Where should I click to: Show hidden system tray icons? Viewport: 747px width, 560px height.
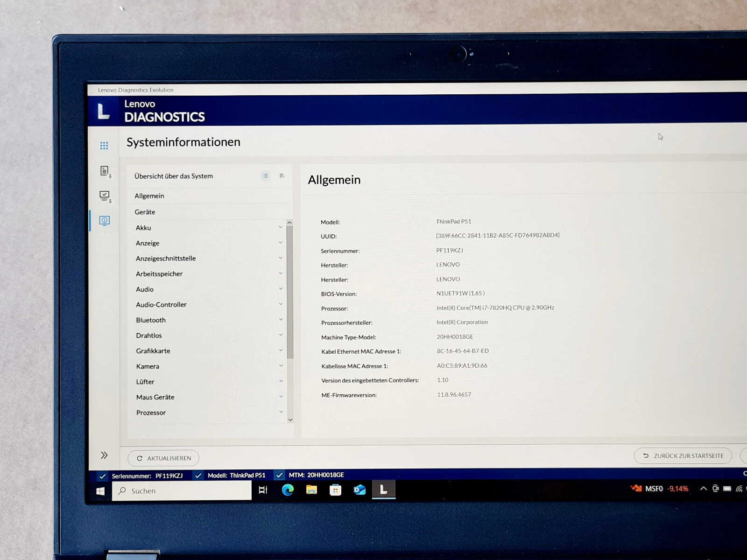(x=703, y=489)
